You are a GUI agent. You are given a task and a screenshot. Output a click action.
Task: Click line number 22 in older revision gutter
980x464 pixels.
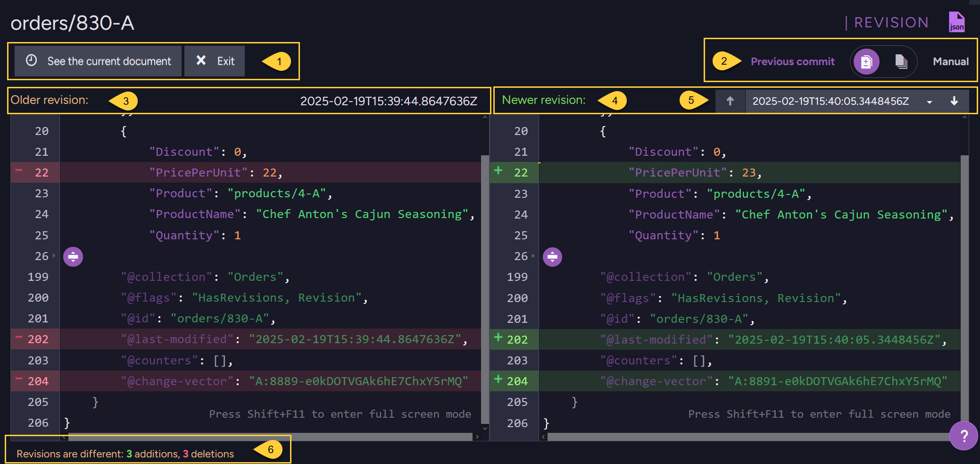point(42,173)
